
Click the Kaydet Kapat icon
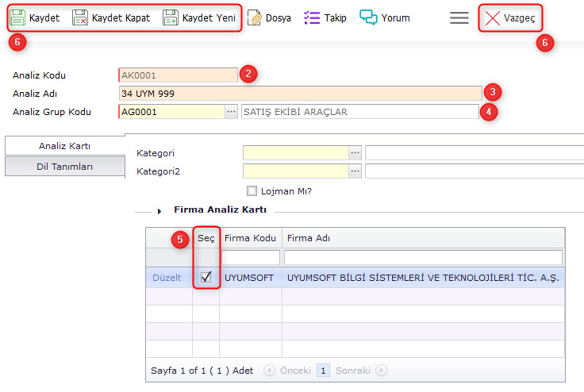pyautogui.click(x=80, y=17)
